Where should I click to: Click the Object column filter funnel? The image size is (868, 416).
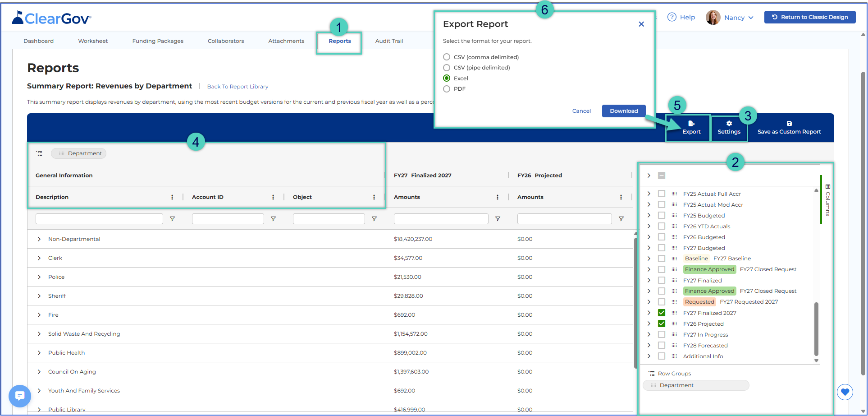pyautogui.click(x=374, y=219)
